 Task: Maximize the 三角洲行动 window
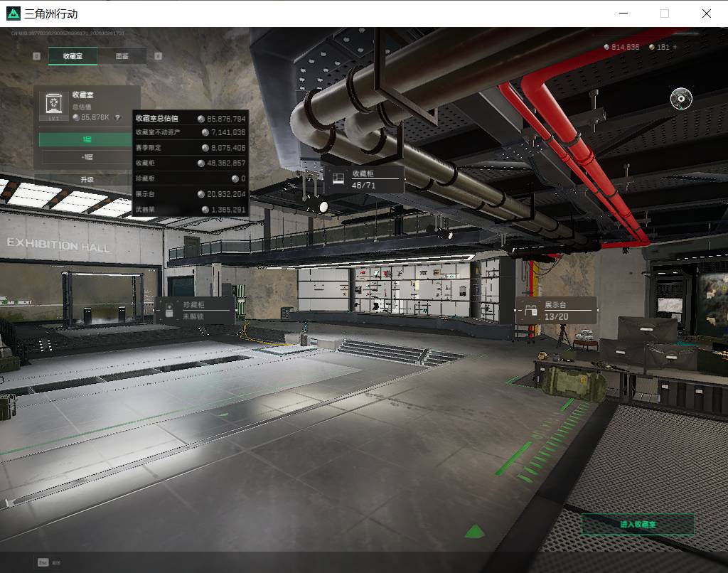[665, 14]
